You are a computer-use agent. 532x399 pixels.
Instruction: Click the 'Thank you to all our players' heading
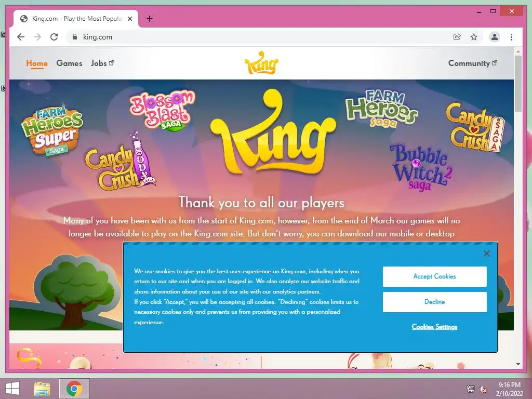point(262,203)
